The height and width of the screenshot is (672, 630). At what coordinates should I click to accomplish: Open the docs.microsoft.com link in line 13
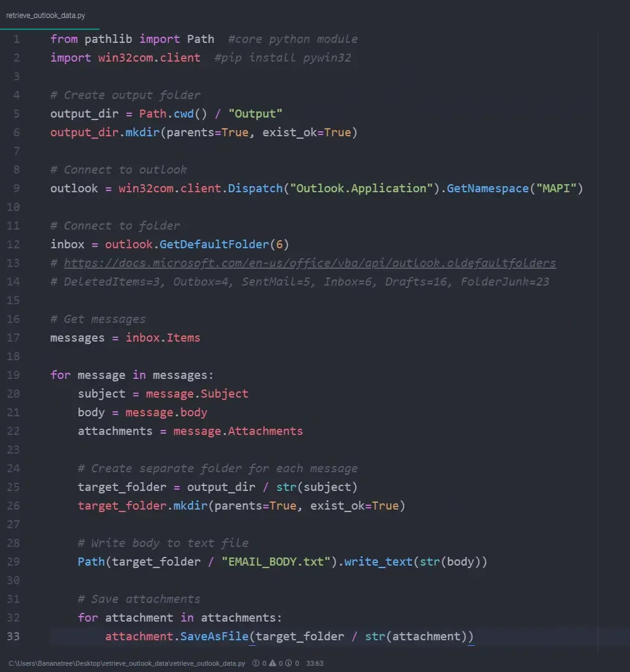pos(310,263)
